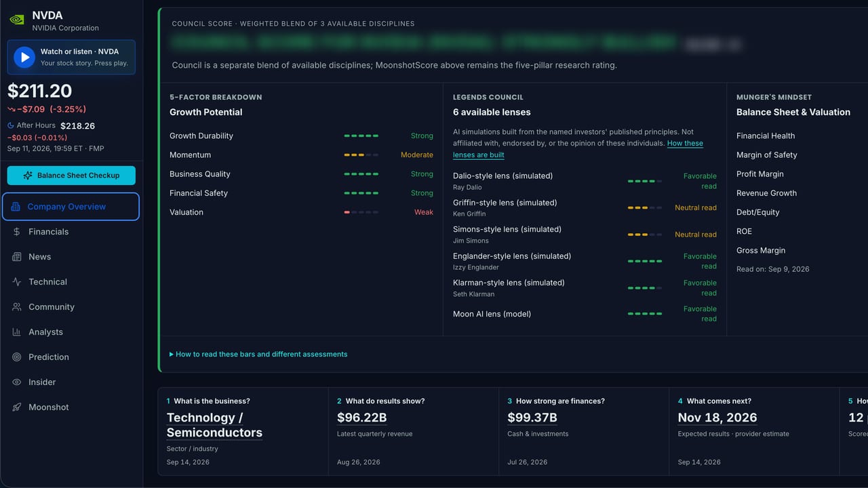868x488 pixels.
Task: Click the Financials dollar icon
Action: pos(16,232)
